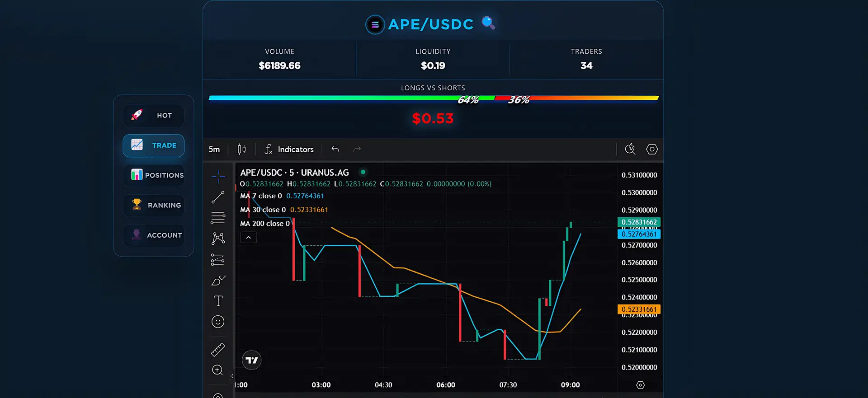Click the zoom in tool
Image resolution: width=868 pixels, height=398 pixels.
(x=218, y=370)
